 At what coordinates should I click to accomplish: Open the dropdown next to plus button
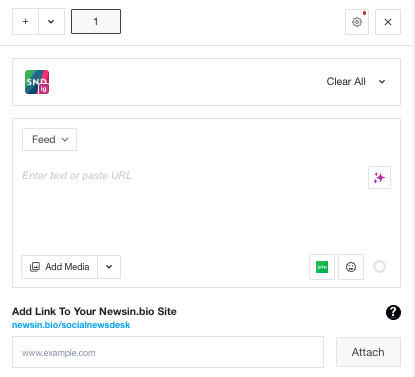(51, 22)
